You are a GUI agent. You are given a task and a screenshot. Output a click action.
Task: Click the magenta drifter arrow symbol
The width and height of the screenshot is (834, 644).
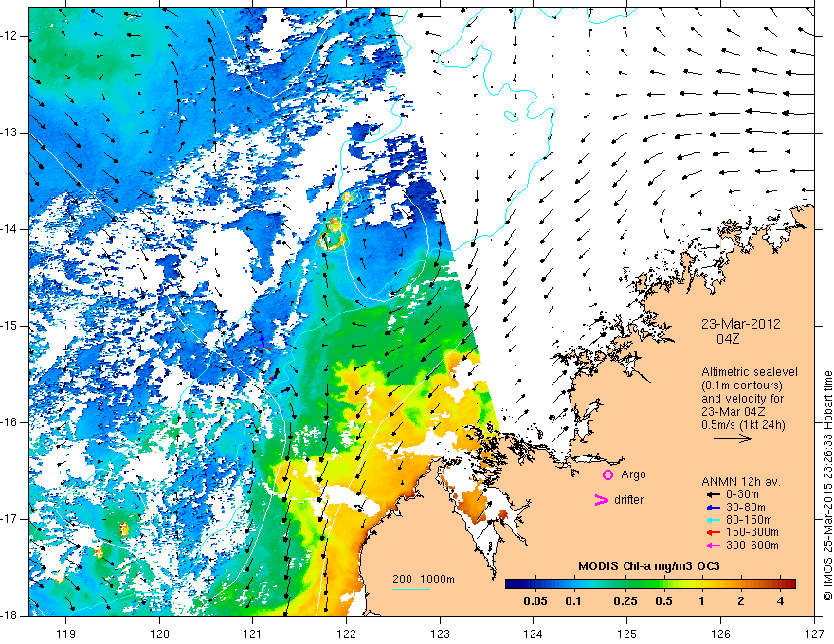pos(602,500)
